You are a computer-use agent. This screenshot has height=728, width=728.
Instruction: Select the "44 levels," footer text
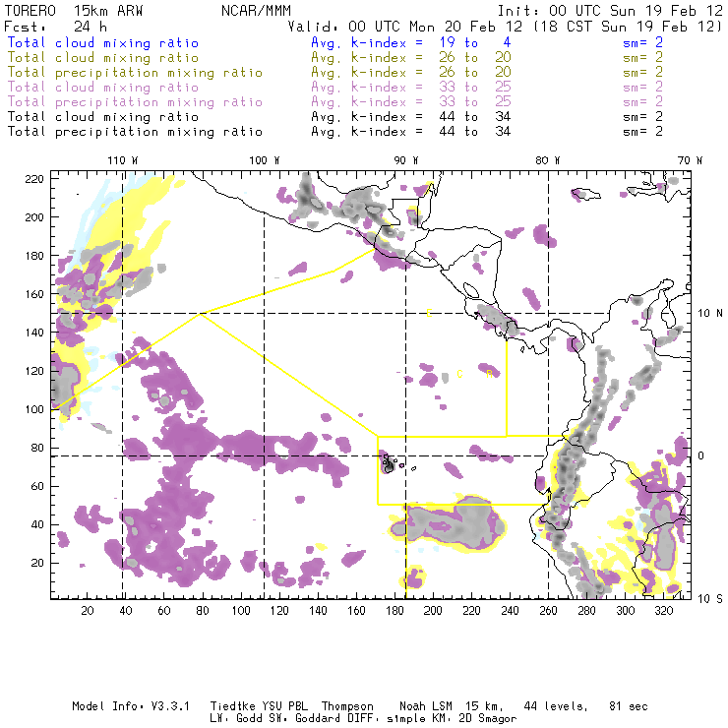tap(556, 706)
